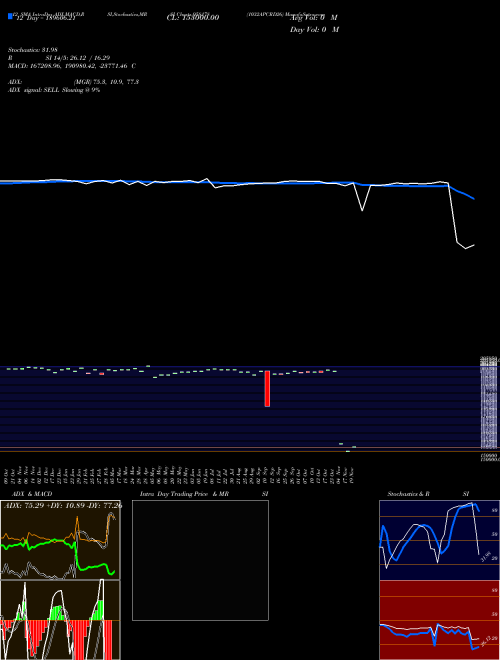
Task: Click the 'Day Vol: 0 M' label
Action: (314, 30)
